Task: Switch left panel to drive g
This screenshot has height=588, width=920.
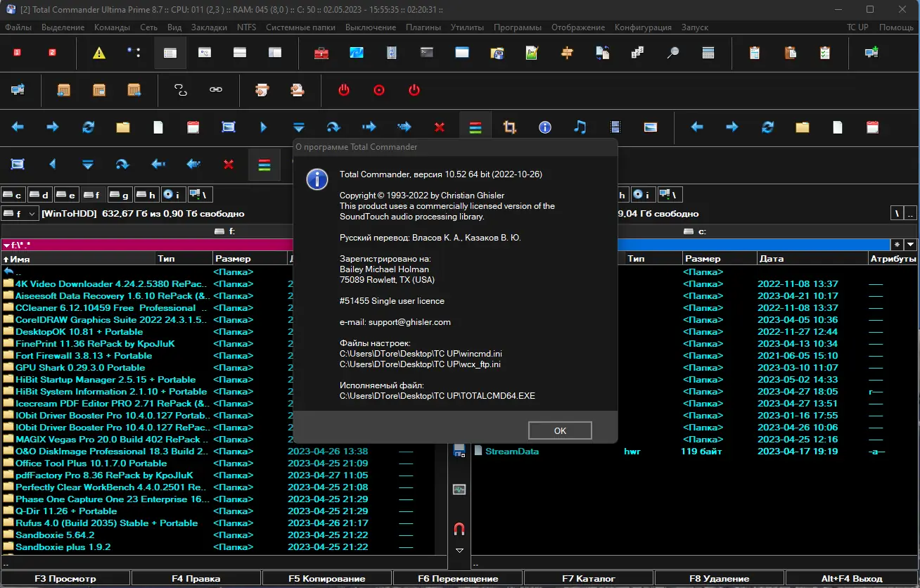Action: pyautogui.click(x=120, y=195)
